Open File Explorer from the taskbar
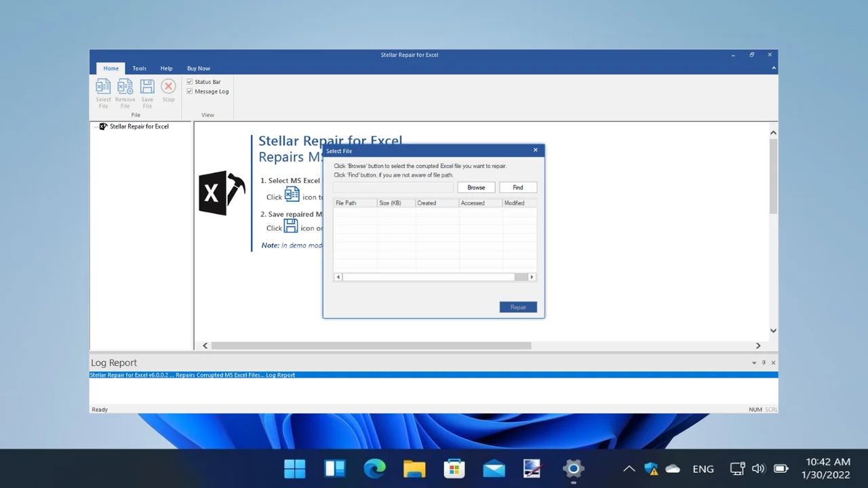Screen dimensions: 868x488 click(x=414, y=468)
